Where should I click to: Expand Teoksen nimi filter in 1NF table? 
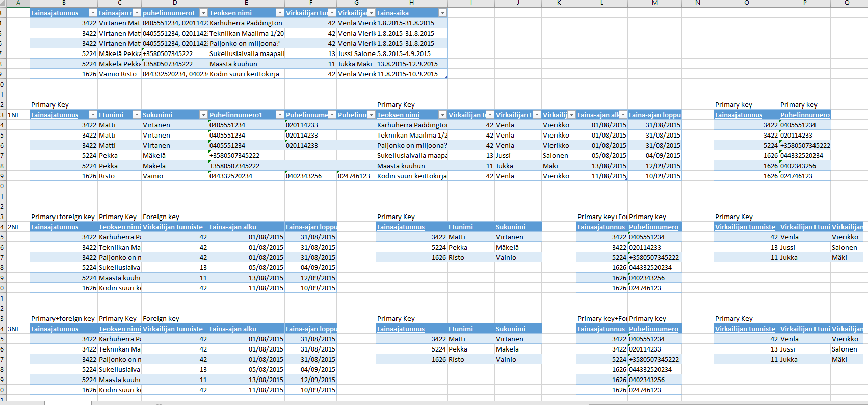(x=442, y=115)
